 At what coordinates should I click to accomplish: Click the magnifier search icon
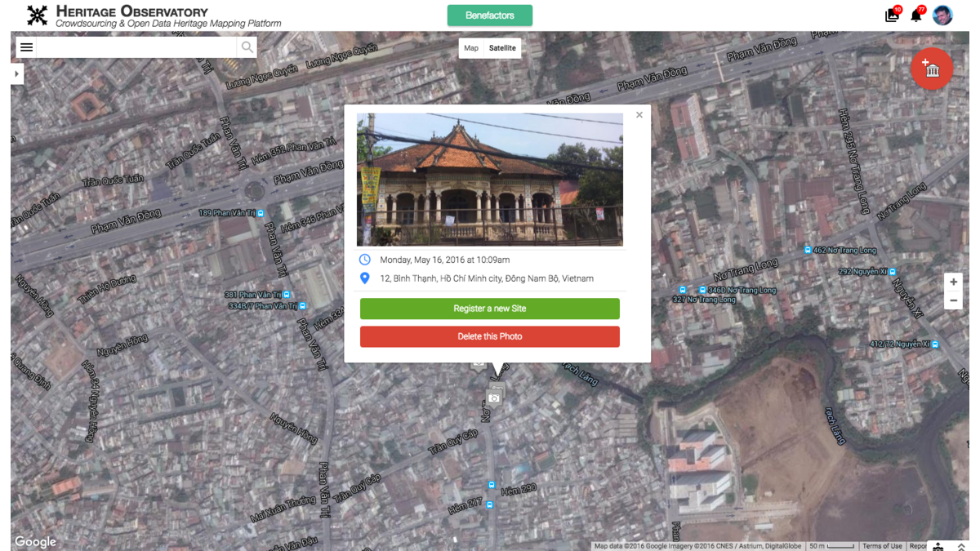247,47
